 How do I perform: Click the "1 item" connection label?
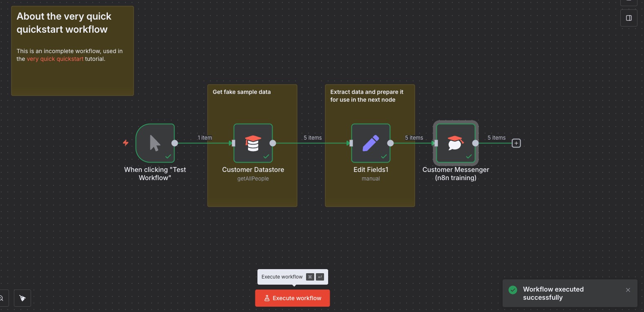pyautogui.click(x=205, y=138)
